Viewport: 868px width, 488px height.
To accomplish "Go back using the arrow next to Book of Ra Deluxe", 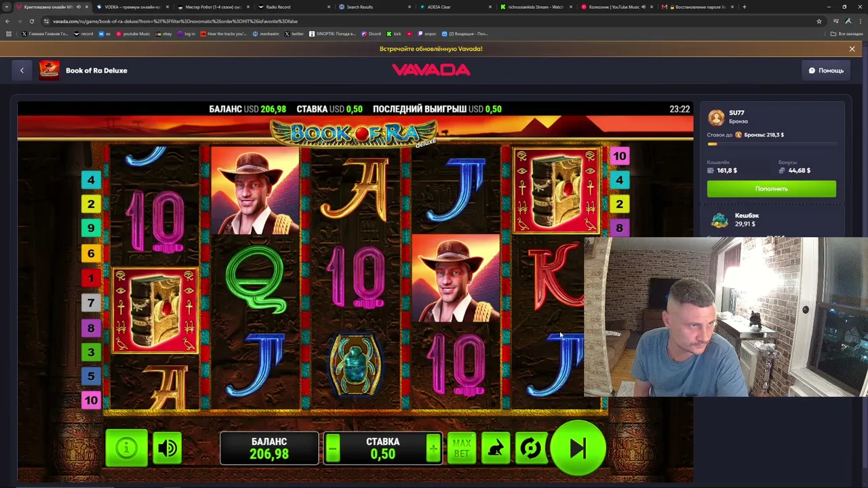I will point(22,70).
